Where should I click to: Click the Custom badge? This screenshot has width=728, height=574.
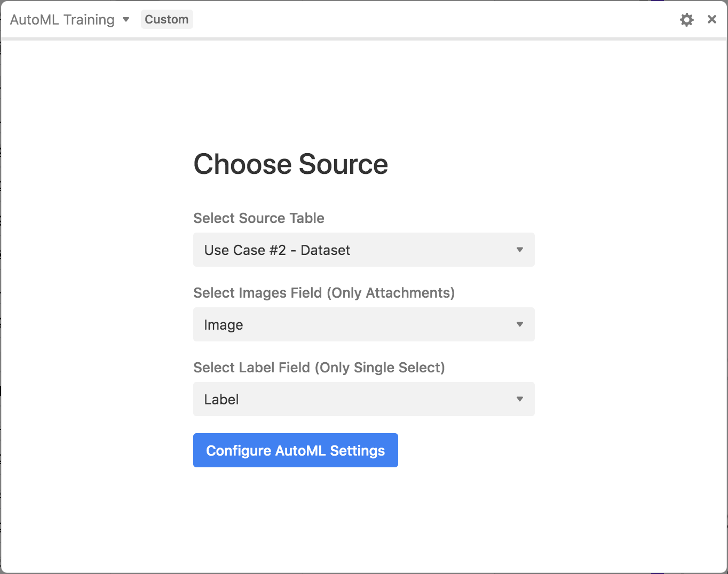coord(167,20)
